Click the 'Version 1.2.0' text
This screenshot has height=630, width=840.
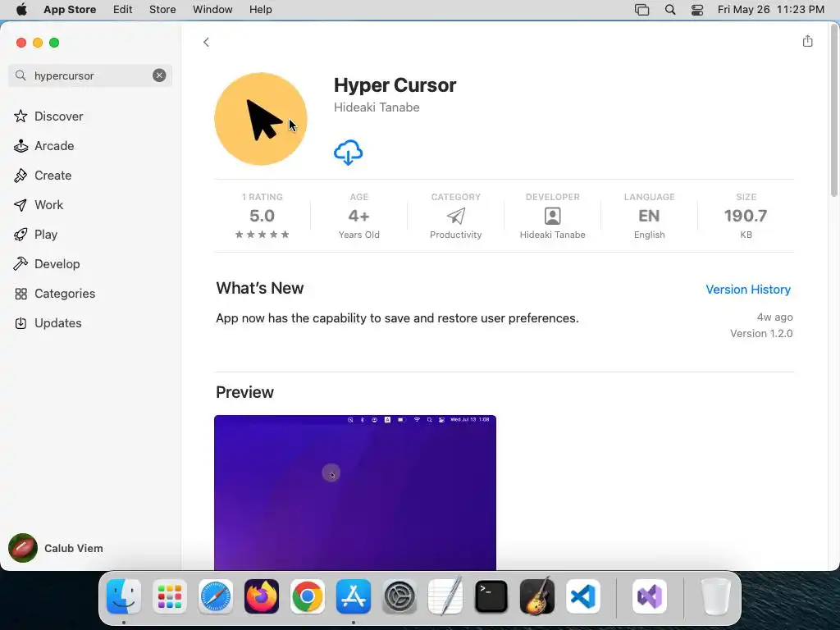click(x=760, y=333)
